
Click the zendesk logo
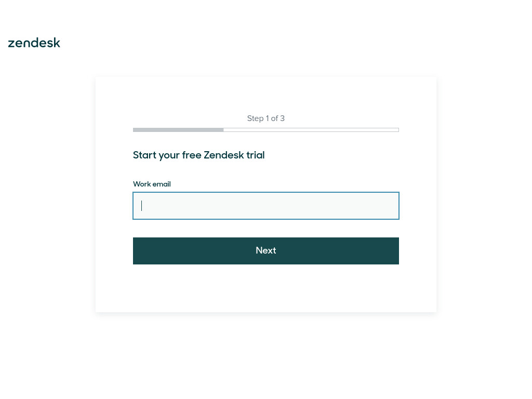[34, 43]
